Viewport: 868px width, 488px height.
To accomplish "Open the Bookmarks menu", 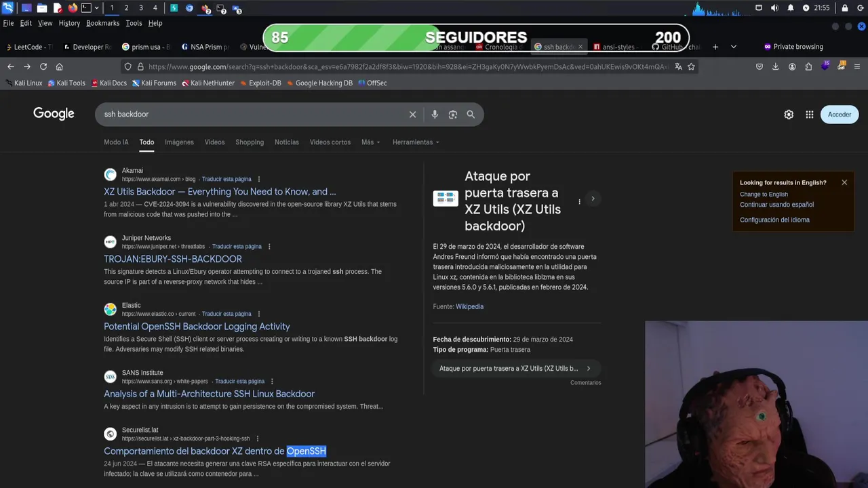I will coord(102,23).
